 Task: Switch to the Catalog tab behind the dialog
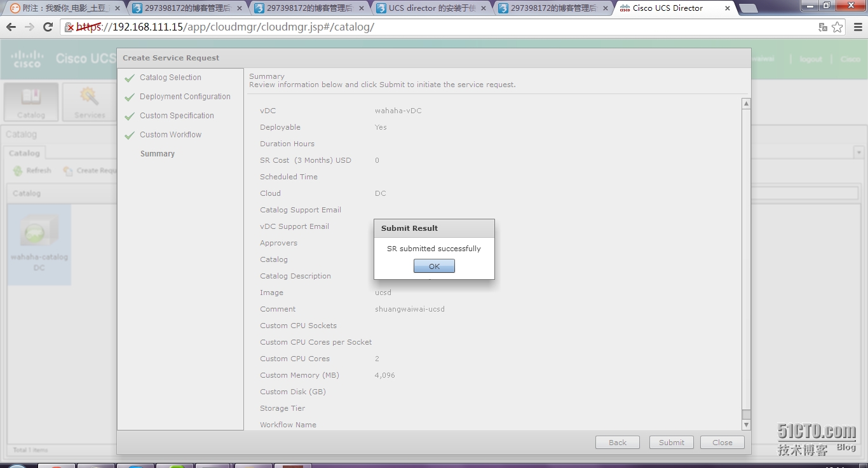tap(24, 153)
